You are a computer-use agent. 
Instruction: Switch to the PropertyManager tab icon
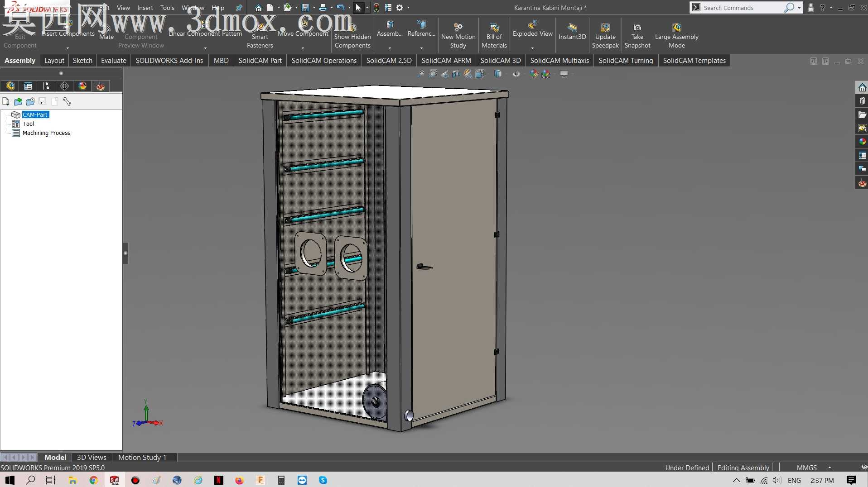coord(28,86)
